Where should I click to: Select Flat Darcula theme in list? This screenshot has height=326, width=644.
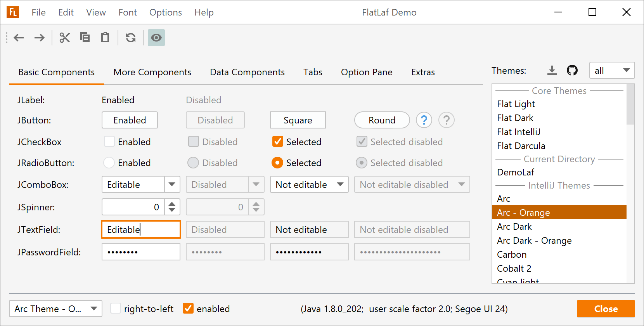521,146
